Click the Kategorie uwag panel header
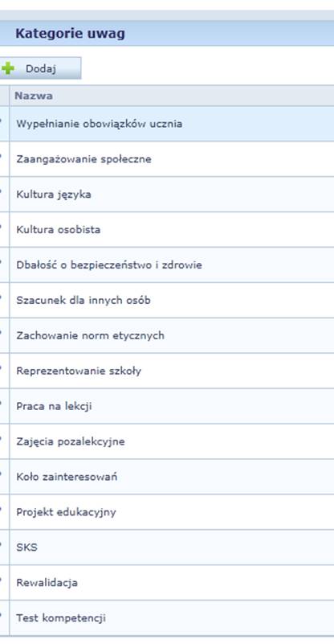The height and width of the screenshot is (644, 334). 167,33
